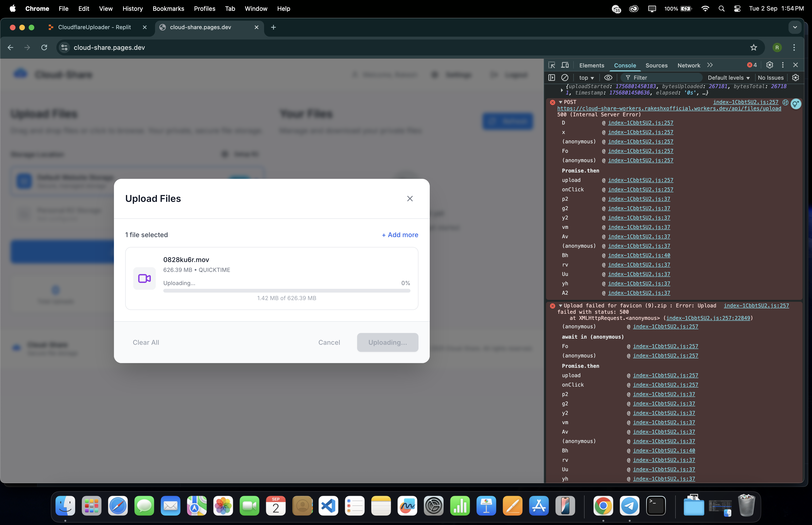This screenshot has height=525, width=812.
Task: Expand more DevTools tabs chevron
Action: coord(710,65)
